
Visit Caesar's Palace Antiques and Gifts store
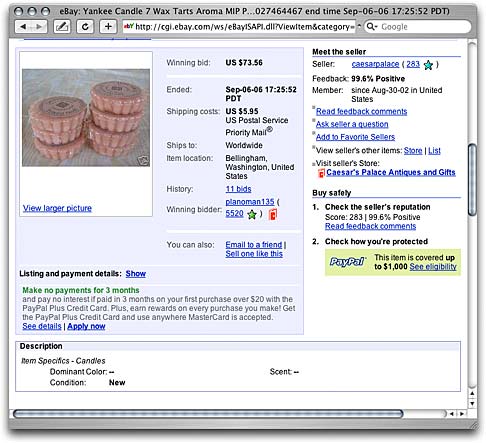tap(391, 172)
